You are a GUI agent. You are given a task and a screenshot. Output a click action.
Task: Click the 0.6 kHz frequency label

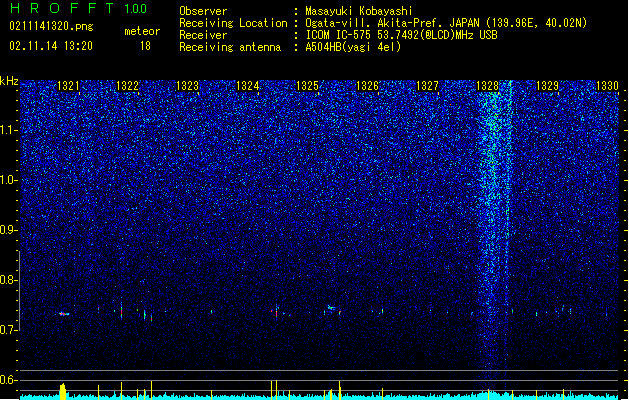click(x=8, y=380)
